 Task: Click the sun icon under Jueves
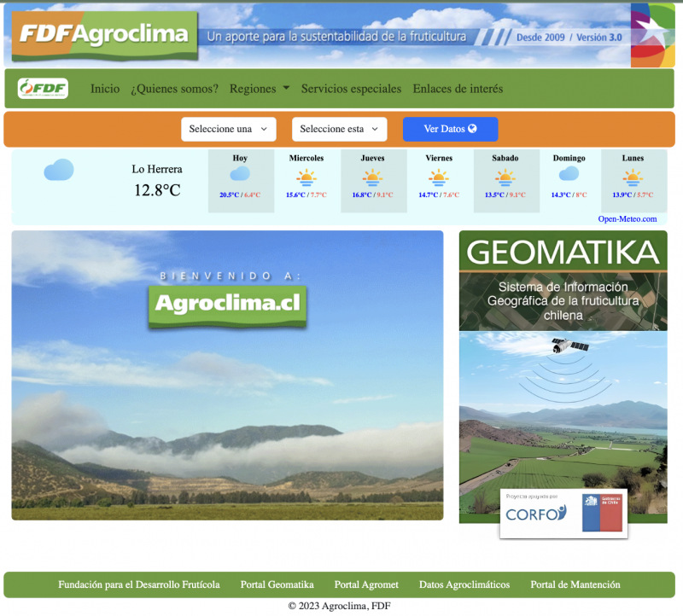tap(372, 177)
